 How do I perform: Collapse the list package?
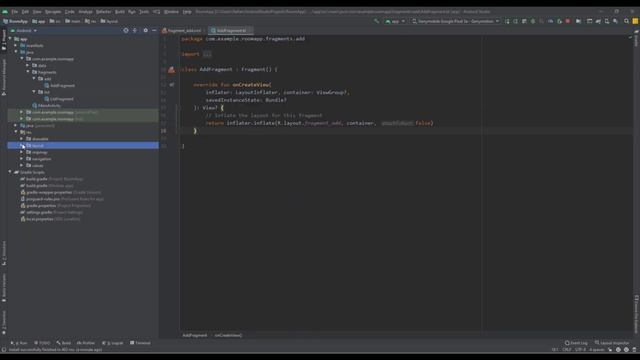point(34,92)
